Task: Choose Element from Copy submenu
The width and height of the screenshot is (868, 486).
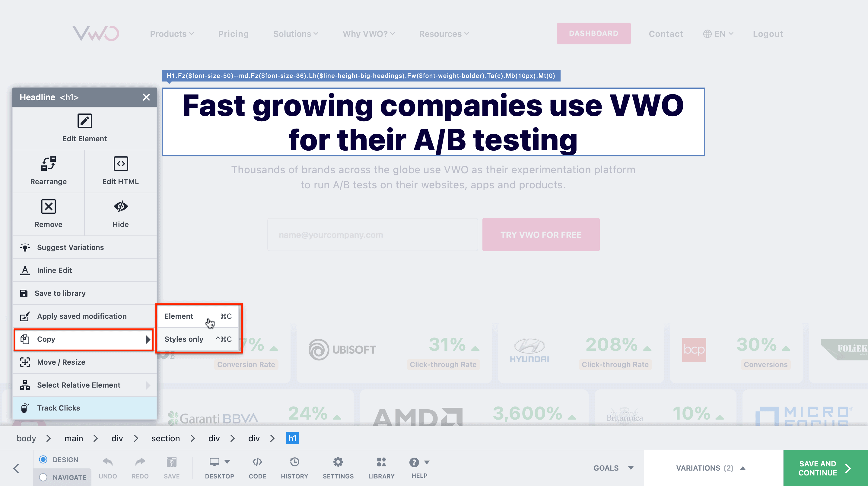Action: tap(198, 316)
